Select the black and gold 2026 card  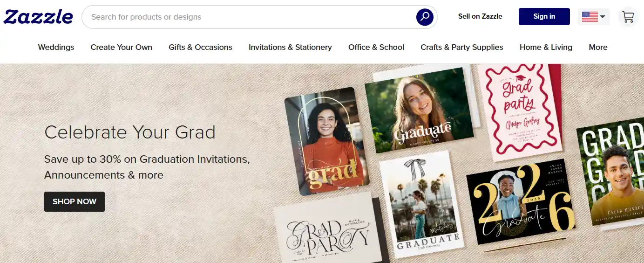[520, 202]
